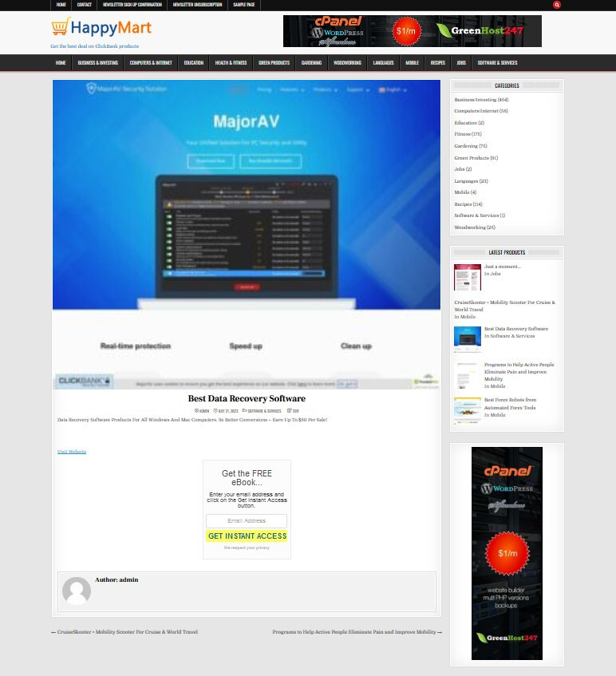Open Sample Page in top bar
This screenshot has width=616, height=676.
tap(244, 5)
